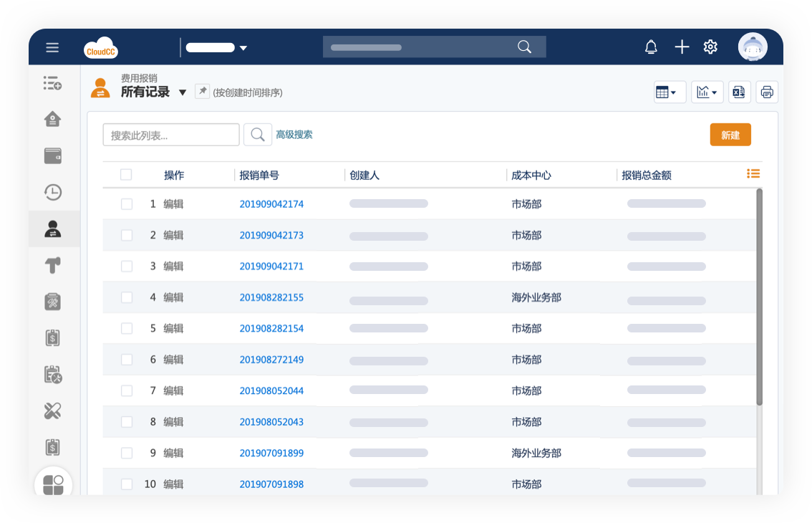Click the 搜索此列表 search input field
This screenshot has height=523, width=812.
click(171, 135)
